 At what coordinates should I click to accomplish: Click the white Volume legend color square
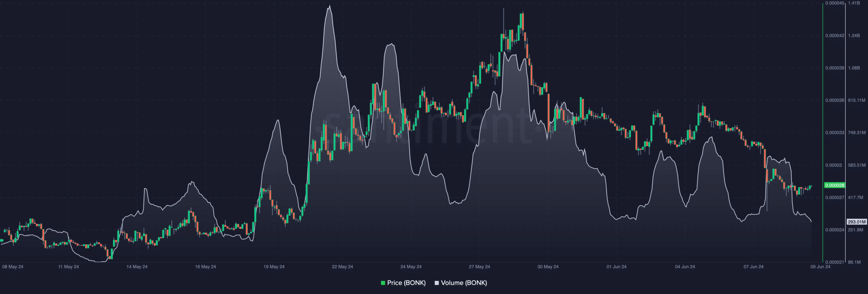[437, 283]
